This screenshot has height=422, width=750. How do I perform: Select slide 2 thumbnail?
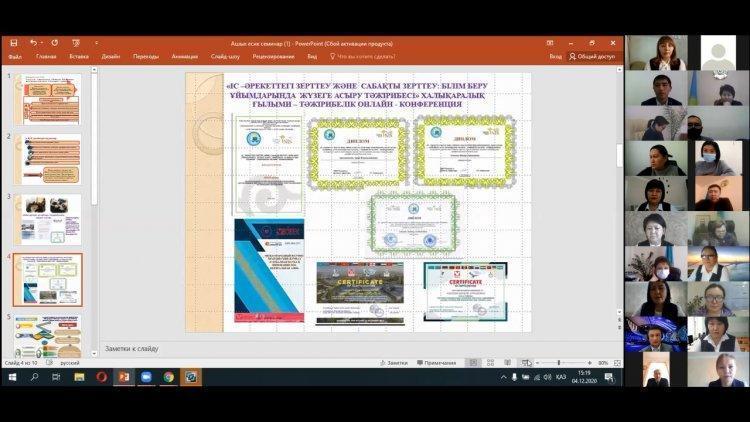[x=47, y=159]
